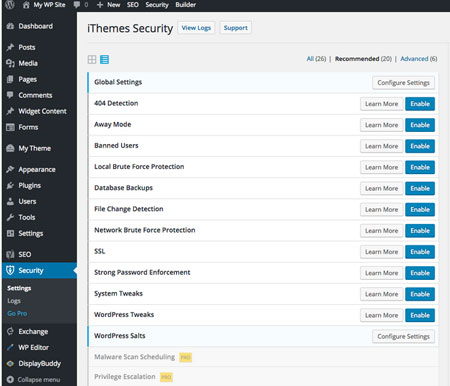Collapse the admin menu
This screenshot has width=450, height=386.
point(33,379)
